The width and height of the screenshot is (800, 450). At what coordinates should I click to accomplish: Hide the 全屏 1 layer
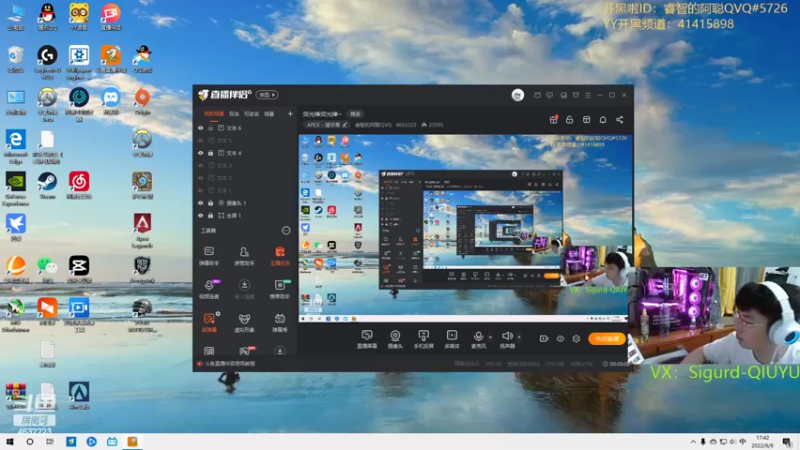pyautogui.click(x=201, y=215)
